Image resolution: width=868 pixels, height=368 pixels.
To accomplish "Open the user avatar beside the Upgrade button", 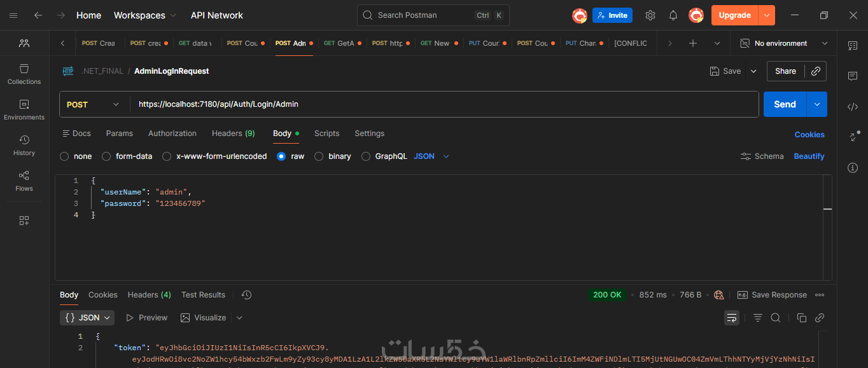I will pyautogui.click(x=696, y=15).
